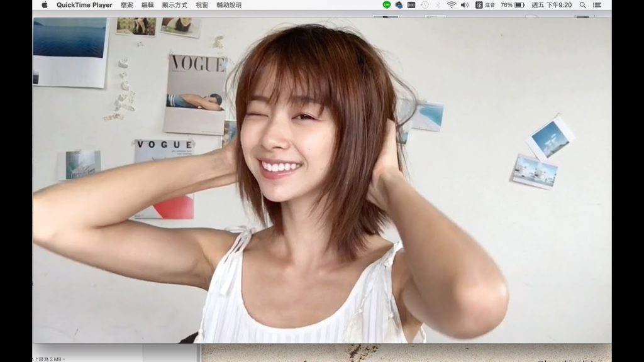Open the 檔案 menu

[x=126, y=5]
